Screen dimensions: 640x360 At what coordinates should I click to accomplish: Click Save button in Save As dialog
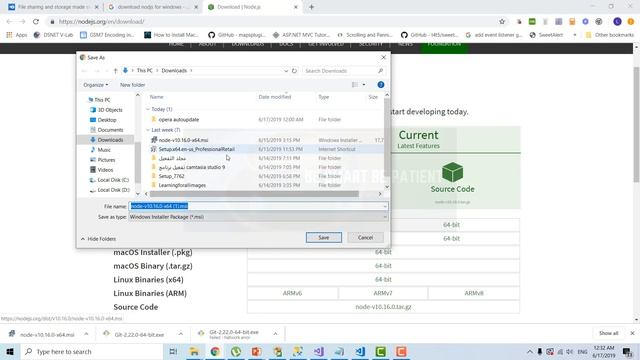point(324,238)
